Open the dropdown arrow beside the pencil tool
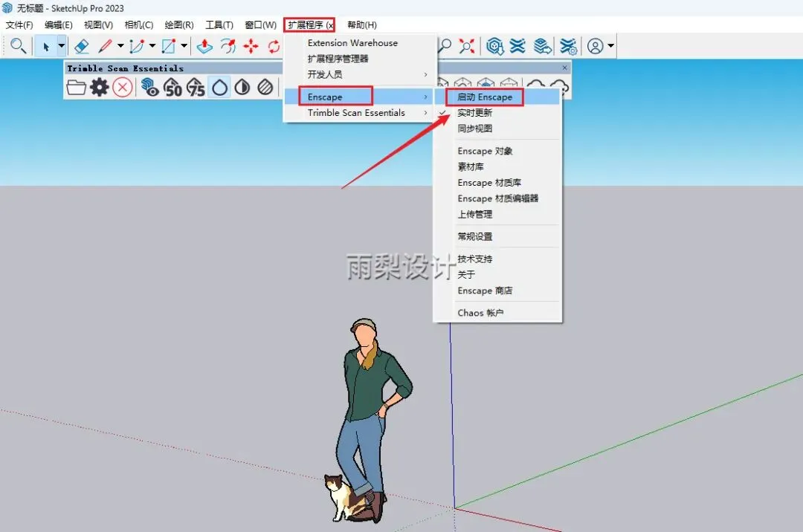Image resolution: width=803 pixels, height=532 pixels. 120,46
